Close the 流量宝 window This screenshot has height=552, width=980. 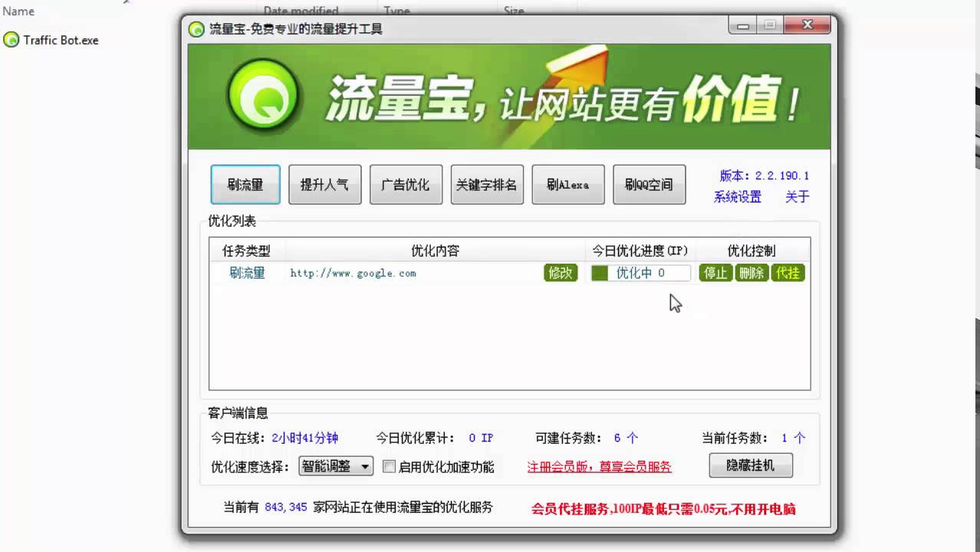point(806,25)
